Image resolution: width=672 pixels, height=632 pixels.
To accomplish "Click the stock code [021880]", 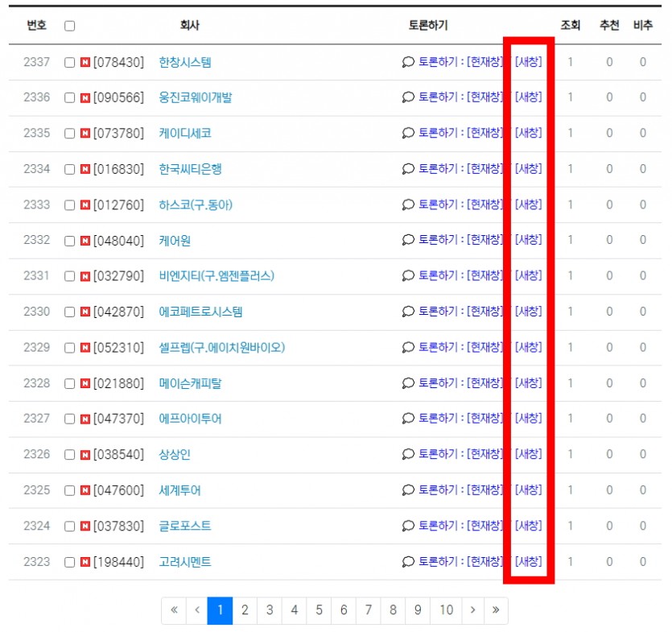I will pos(119,384).
